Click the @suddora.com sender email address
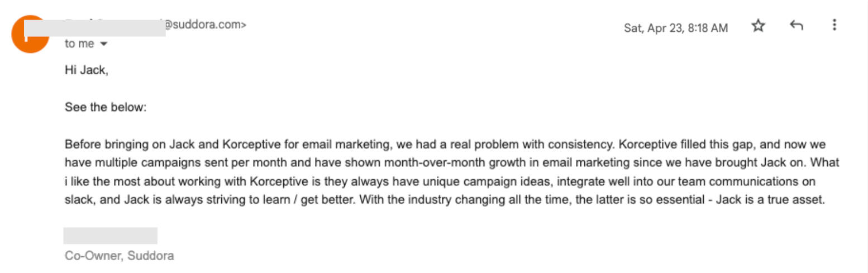868x273 pixels. click(206, 25)
